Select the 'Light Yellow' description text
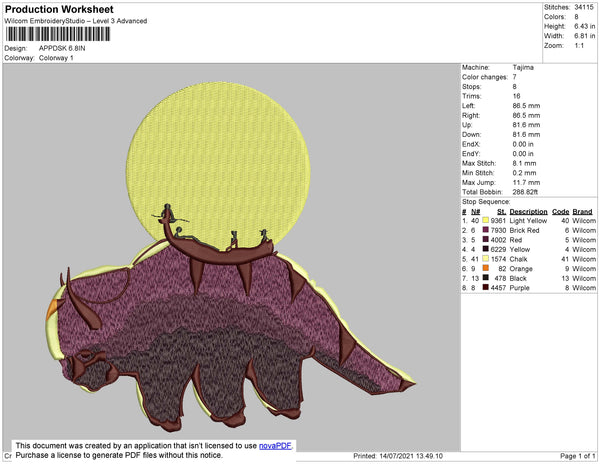The height and width of the screenshot is (464, 600). click(528, 221)
